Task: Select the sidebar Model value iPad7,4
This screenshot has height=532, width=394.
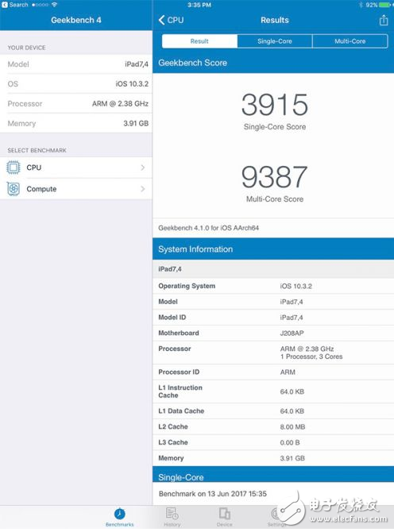Action: coord(137,64)
